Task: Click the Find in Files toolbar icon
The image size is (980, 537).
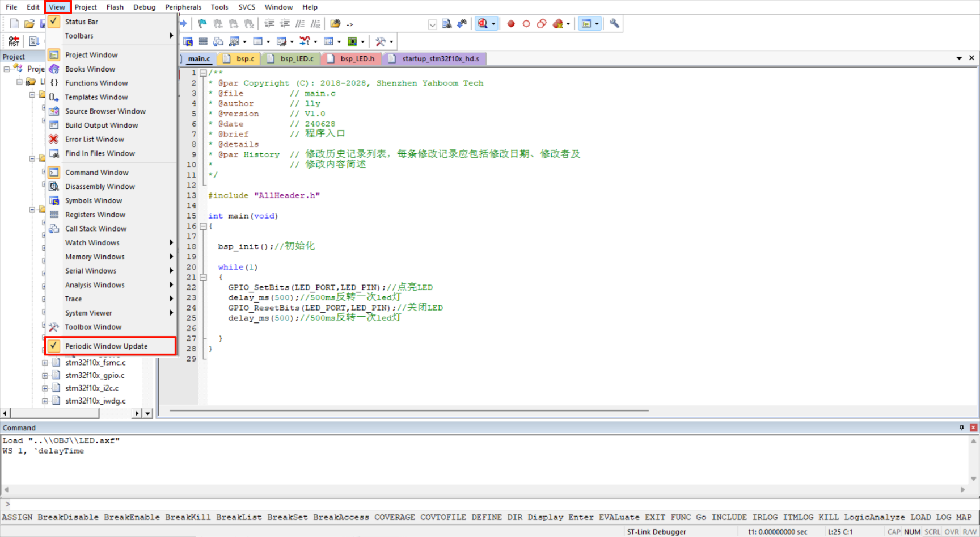Action: pos(335,24)
